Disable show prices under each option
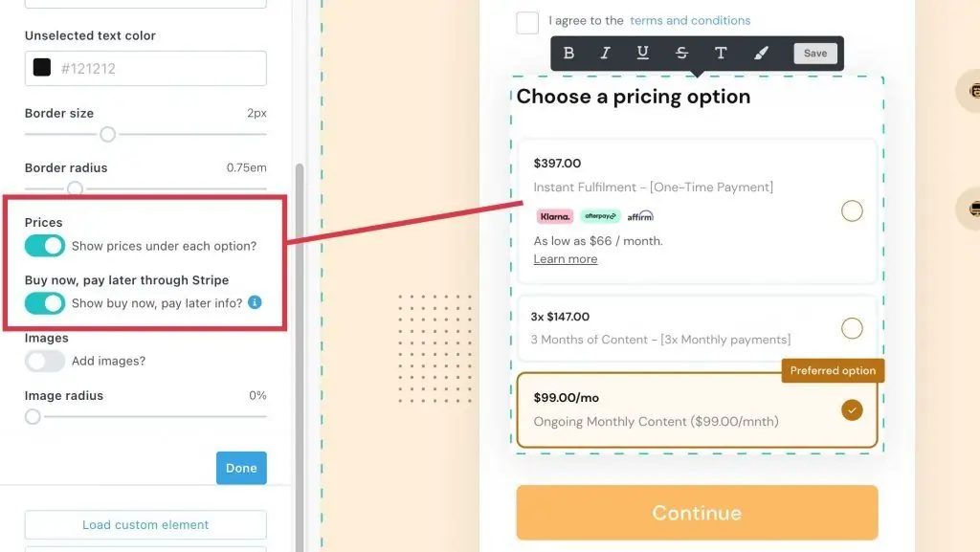 click(x=44, y=245)
